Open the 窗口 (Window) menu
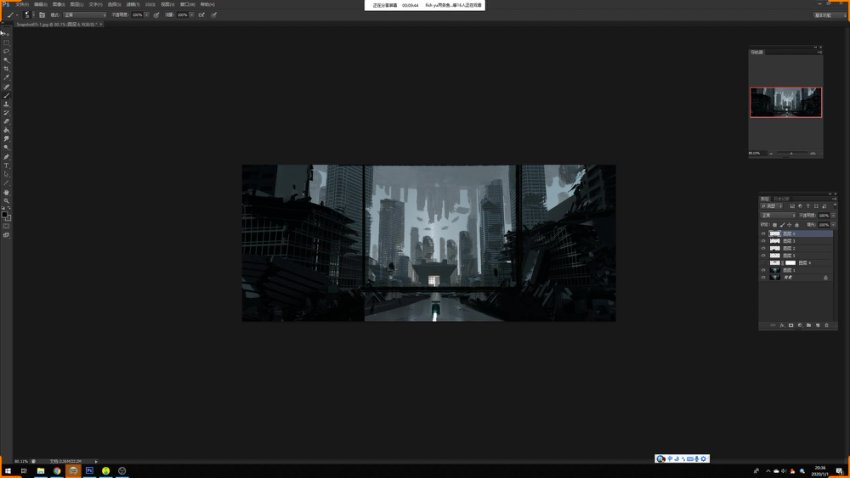Viewport: 850px width, 478px height. click(188, 4)
